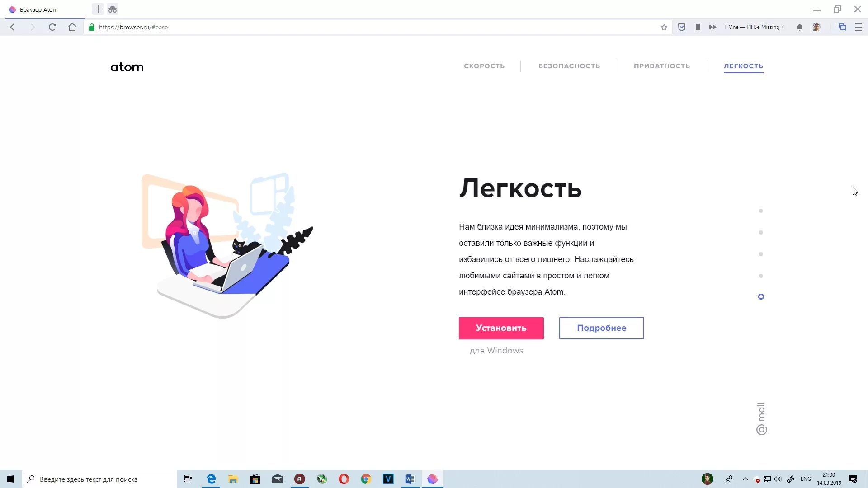Show hidden system tray icons

pyautogui.click(x=745, y=479)
